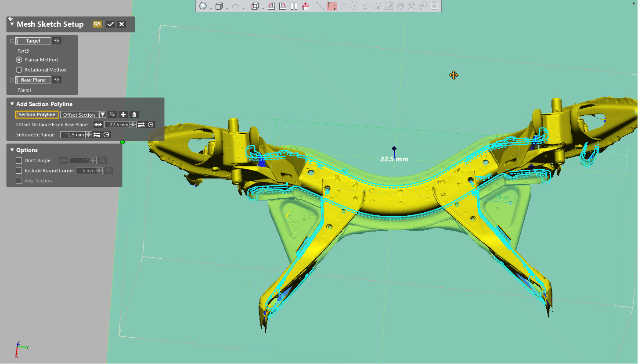Rotate view counterclockwise icon
Image resolution: width=638 pixels, height=364 pixels.
(x=271, y=6)
